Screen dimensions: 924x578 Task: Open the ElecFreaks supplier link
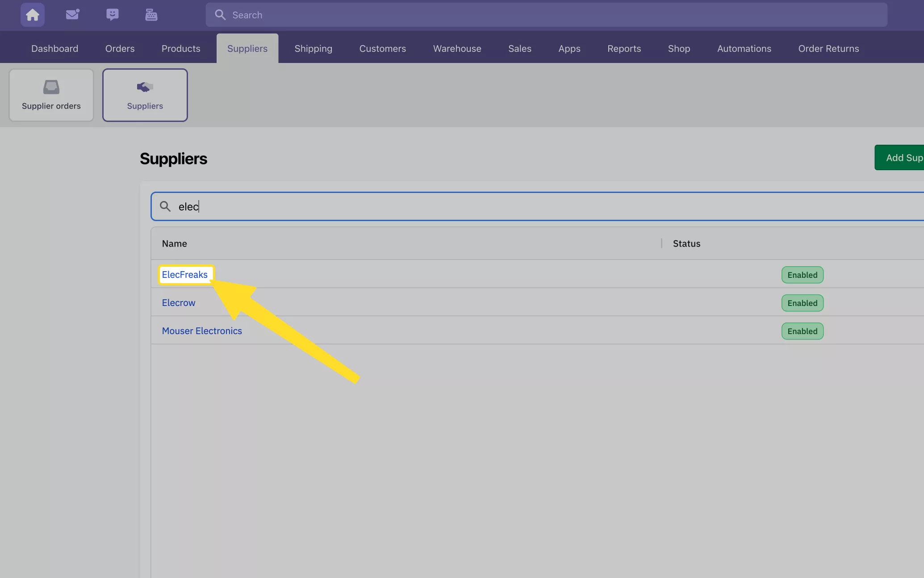184,274
